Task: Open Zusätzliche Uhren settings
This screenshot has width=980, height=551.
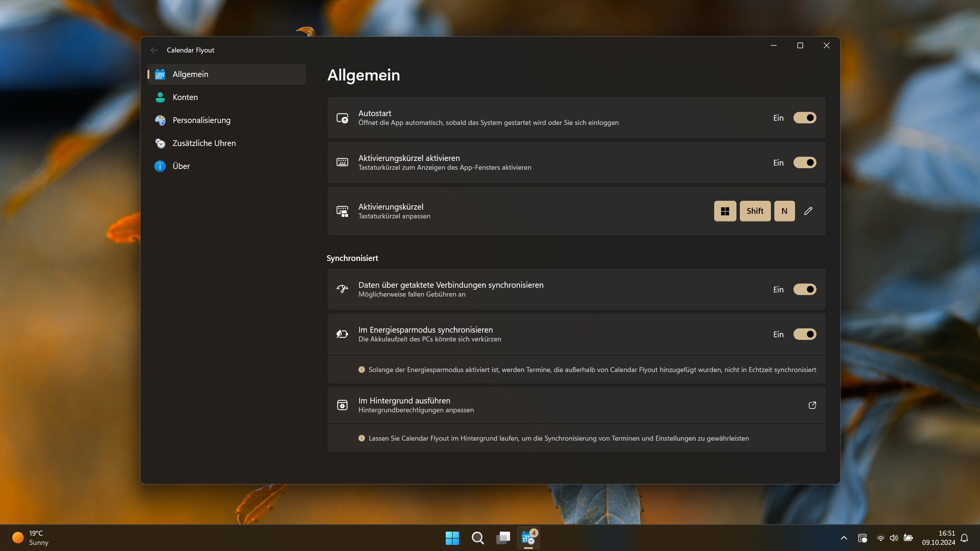Action: pos(227,143)
